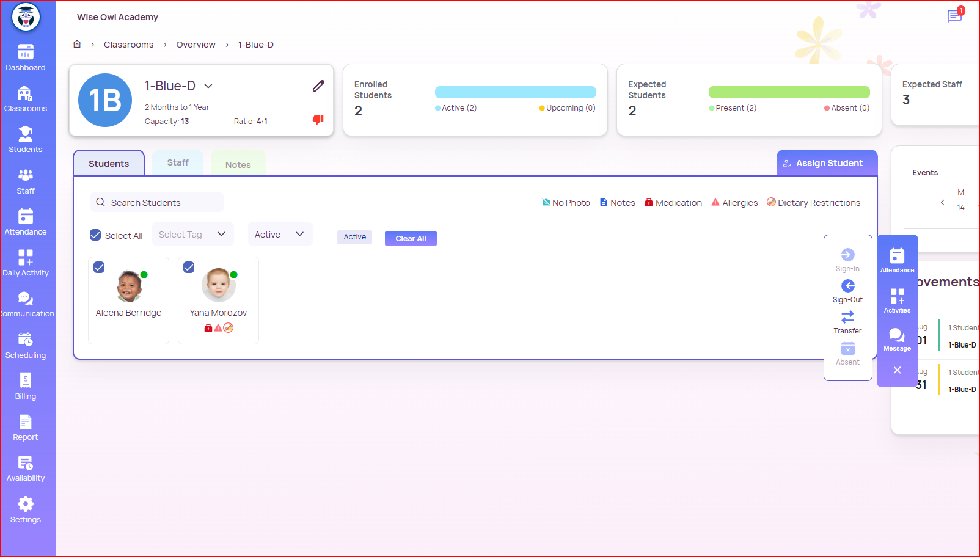Screen dimensions: 980x557
Task: Deselect Aleena Berridge's checkbox
Action: pyautogui.click(x=99, y=268)
